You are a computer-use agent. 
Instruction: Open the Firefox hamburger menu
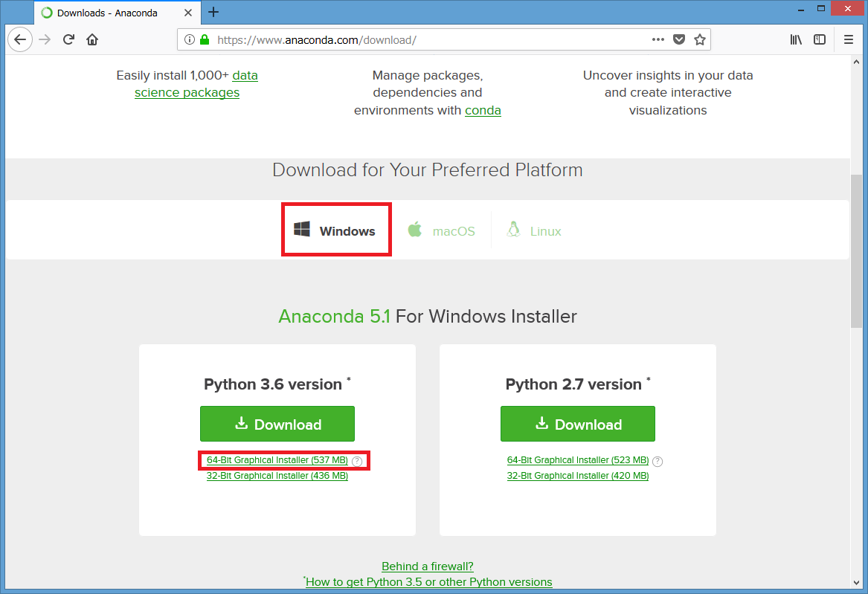point(849,39)
